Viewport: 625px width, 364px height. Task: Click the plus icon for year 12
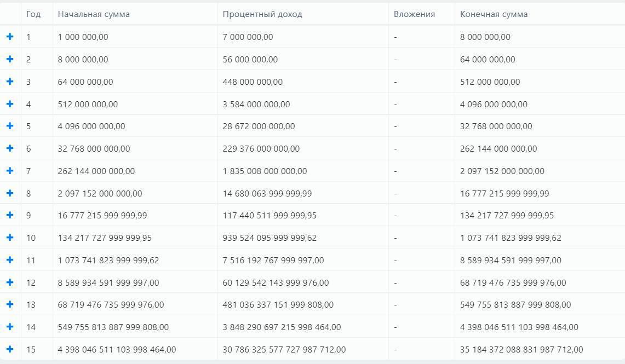tap(10, 282)
